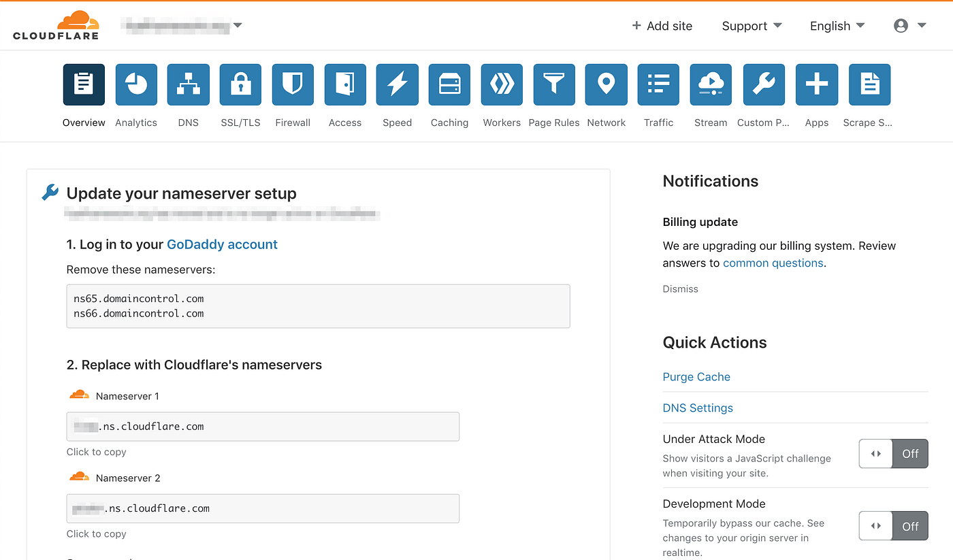The width and height of the screenshot is (953, 560).
Task: Open the Page Rules funnel icon
Action: (x=554, y=84)
